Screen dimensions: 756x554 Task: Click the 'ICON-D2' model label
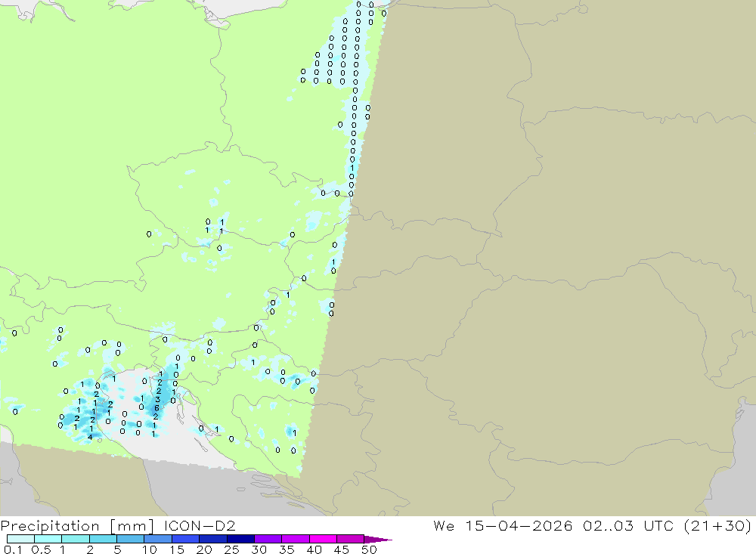click(x=200, y=526)
